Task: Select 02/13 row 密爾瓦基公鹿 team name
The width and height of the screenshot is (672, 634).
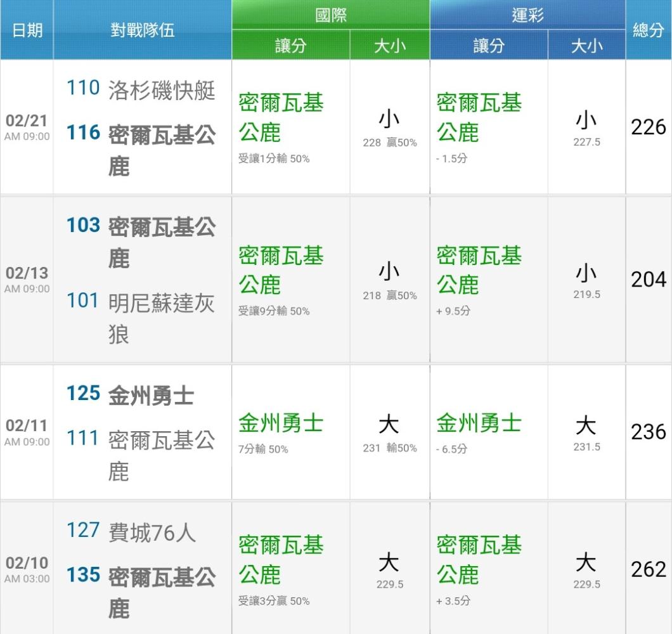Action: click(162, 243)
